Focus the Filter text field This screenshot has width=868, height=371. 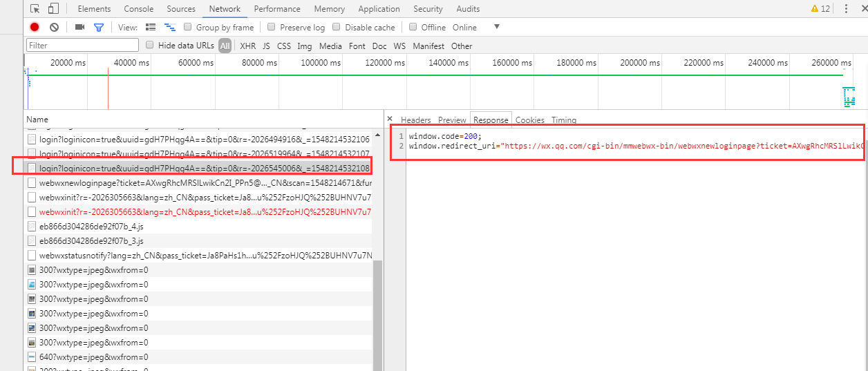pos(83,45)
